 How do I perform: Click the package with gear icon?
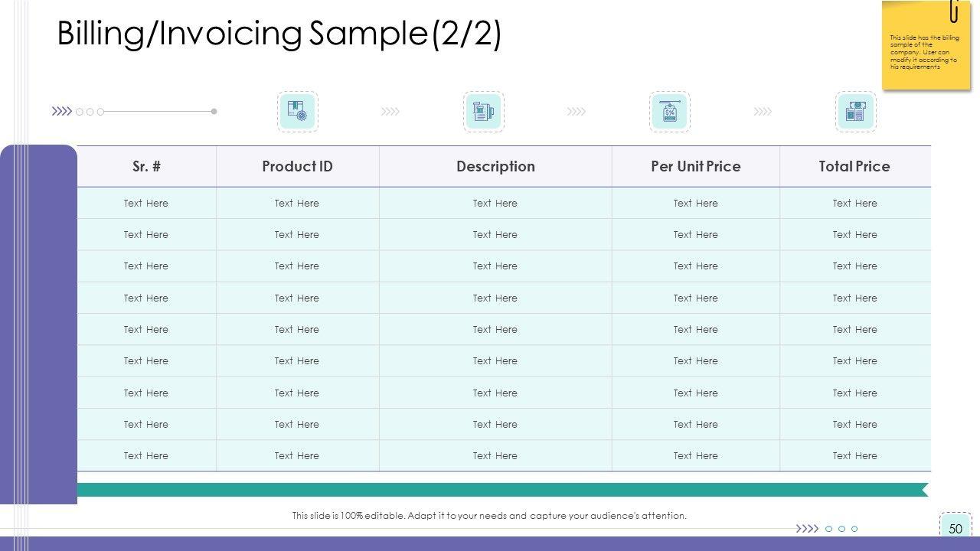pyautogui.click(x=297, y=112)
